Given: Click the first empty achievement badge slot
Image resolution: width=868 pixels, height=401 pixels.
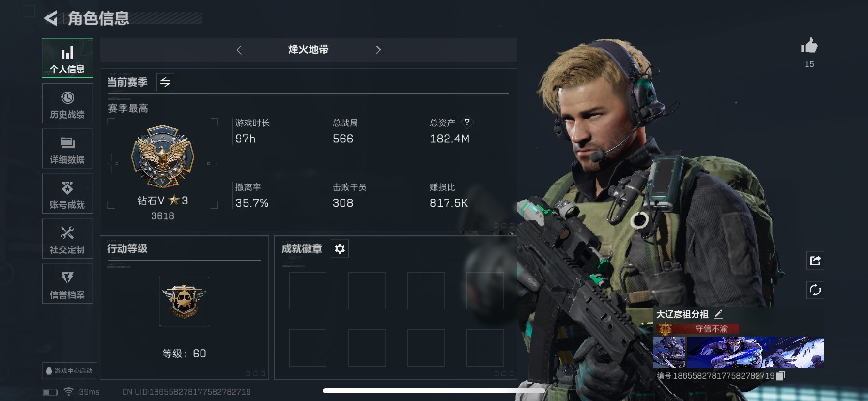Looking at the screenshot, I should [308, 291].
